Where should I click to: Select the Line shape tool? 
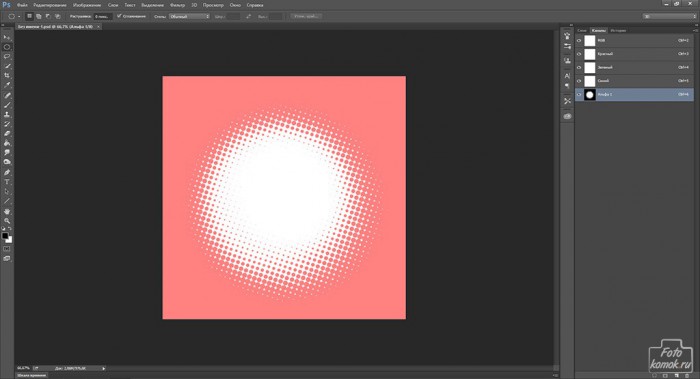(7, 201)
